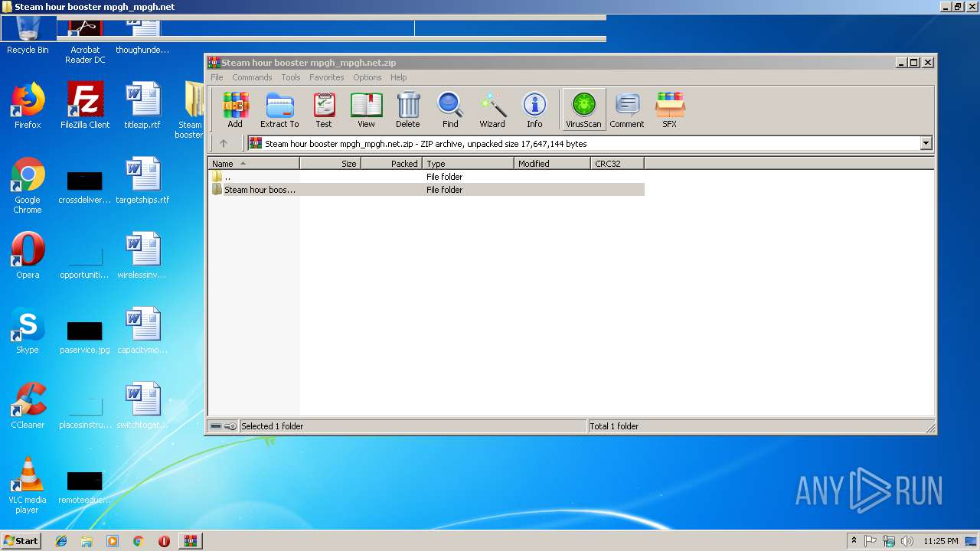This screenshot has width=980, height=551.
Task: Select paservice.jpg desktop file
Action: click(x=85, y=336)
